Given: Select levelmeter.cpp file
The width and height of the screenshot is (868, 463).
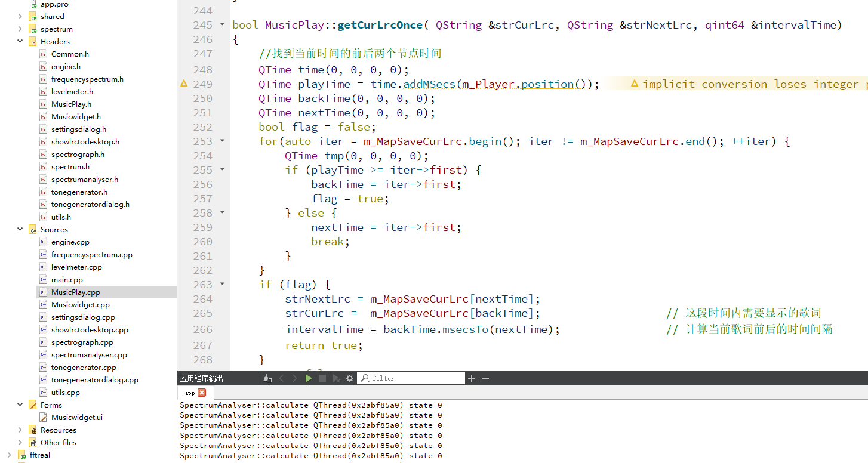Looking at the screenshot, I should point(76,267).
